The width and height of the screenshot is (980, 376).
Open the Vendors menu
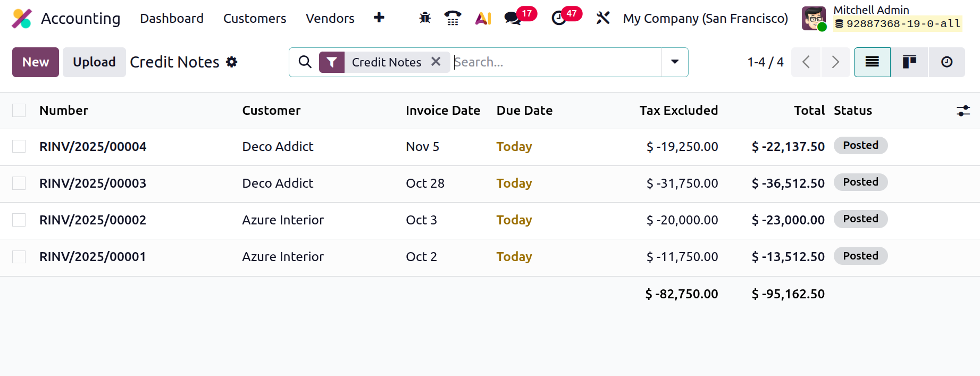tap(330, 19)
